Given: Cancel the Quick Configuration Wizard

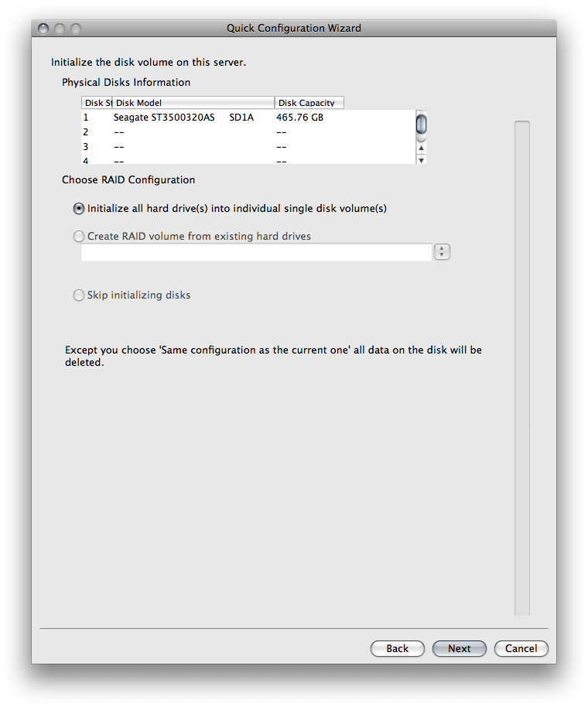Looking at the screenshot, I should pyautogui.click(x=521, y=648).
